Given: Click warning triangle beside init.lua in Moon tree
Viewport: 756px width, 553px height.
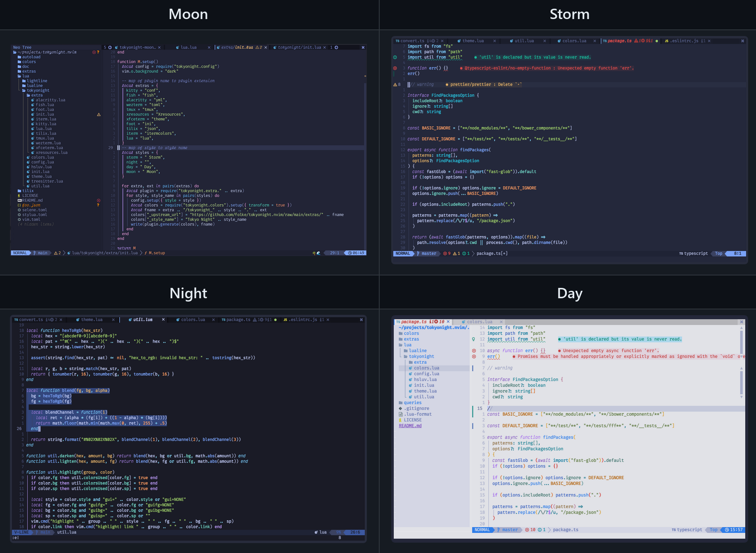Looking at the screenshot, I should pyautogui.click(x=99, y=114).
